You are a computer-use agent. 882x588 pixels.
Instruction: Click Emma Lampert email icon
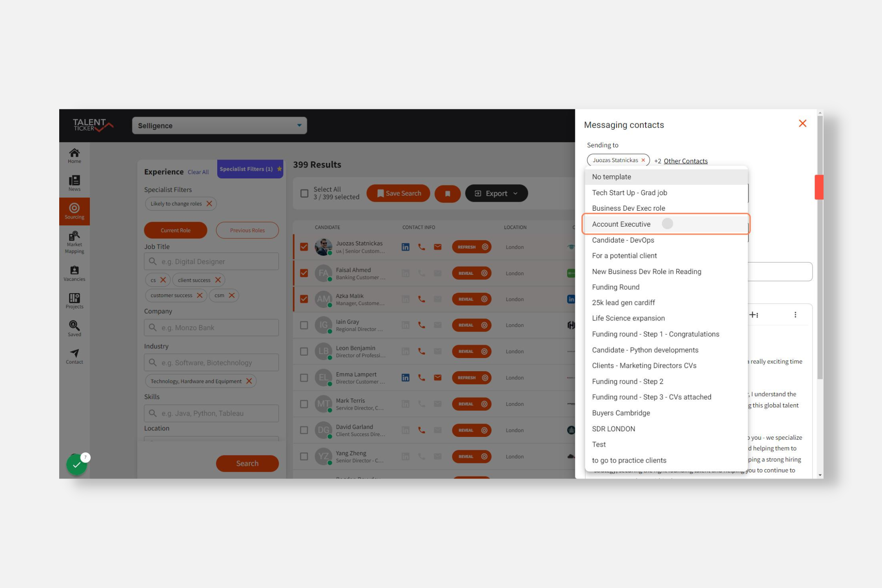(x=438, y=378)
